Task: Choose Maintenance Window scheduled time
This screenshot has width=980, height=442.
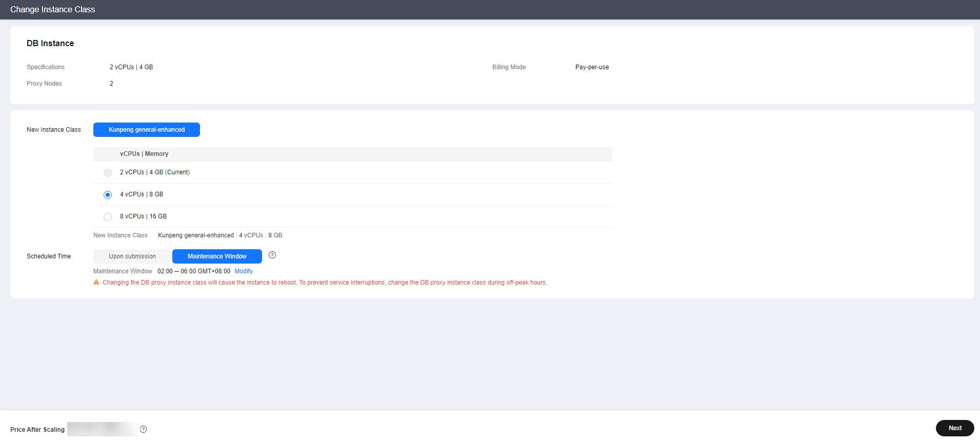Action: [x=217, y=256]
